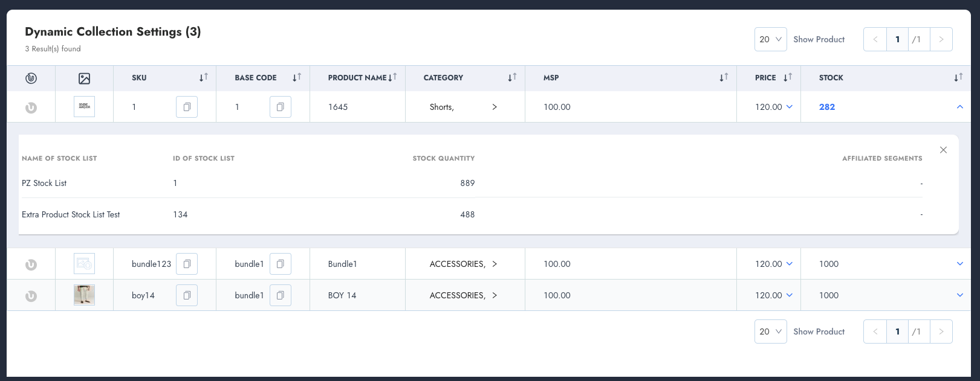
Task: Click the image column header icon
Action: point(84,78)
